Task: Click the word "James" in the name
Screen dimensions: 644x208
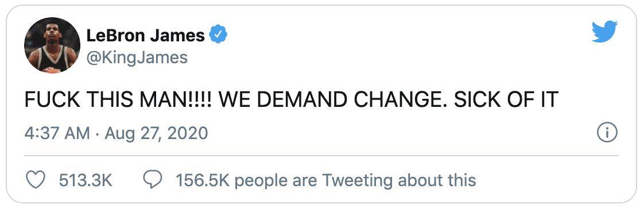Action: pos(177,36)
